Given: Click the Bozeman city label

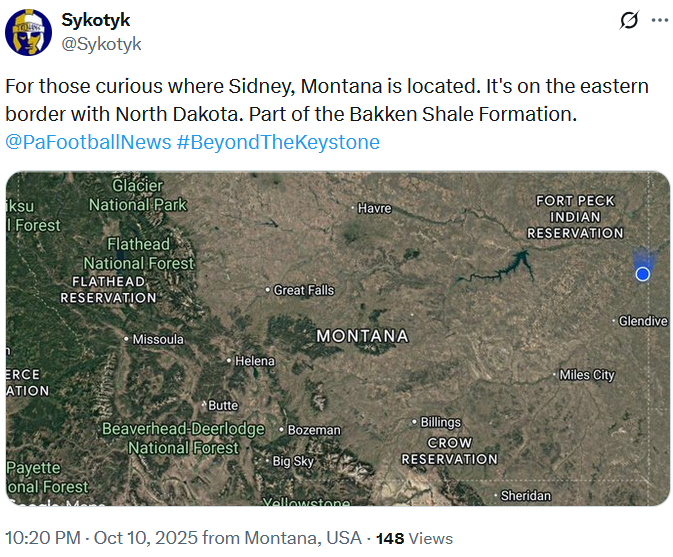Looking at the screenshot, I should tap(314, 430).
